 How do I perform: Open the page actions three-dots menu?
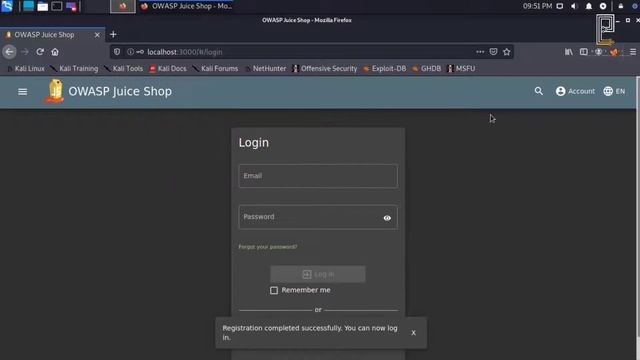480,52
